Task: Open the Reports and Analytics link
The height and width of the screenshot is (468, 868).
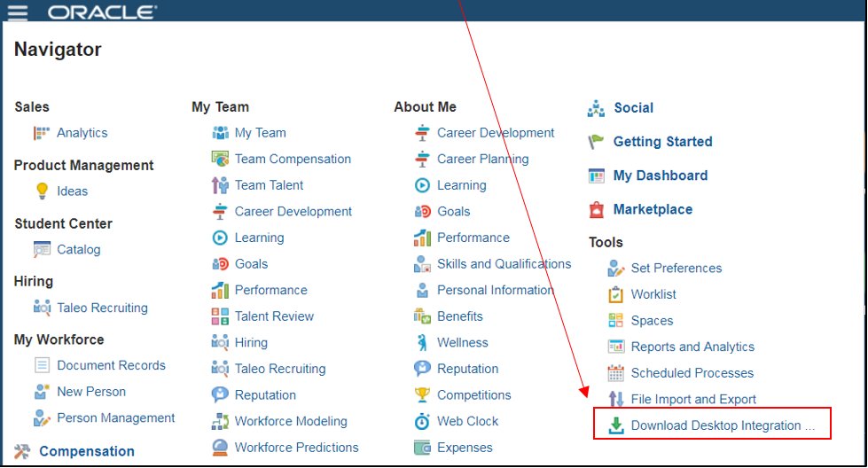Action: pos(692,347)
